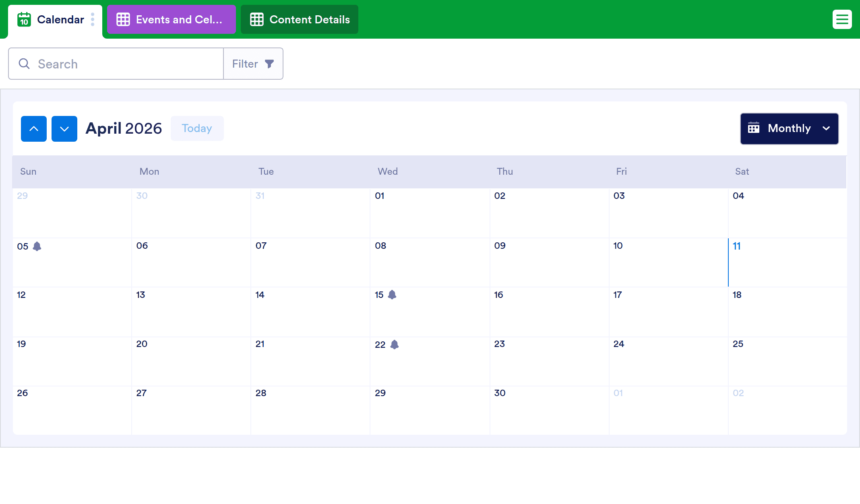860x504 pixels.
Task: Open the Filter dropdown
Action: point(253,64)
